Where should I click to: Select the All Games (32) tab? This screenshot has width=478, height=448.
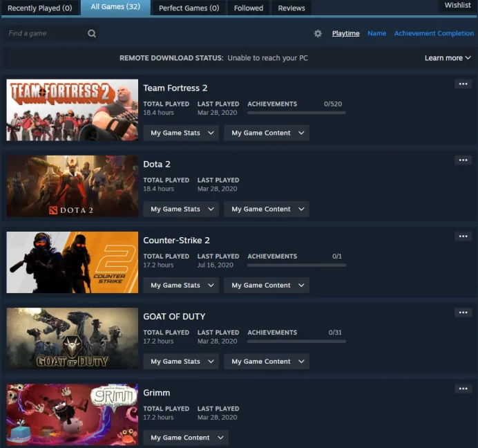pos(115,7)
